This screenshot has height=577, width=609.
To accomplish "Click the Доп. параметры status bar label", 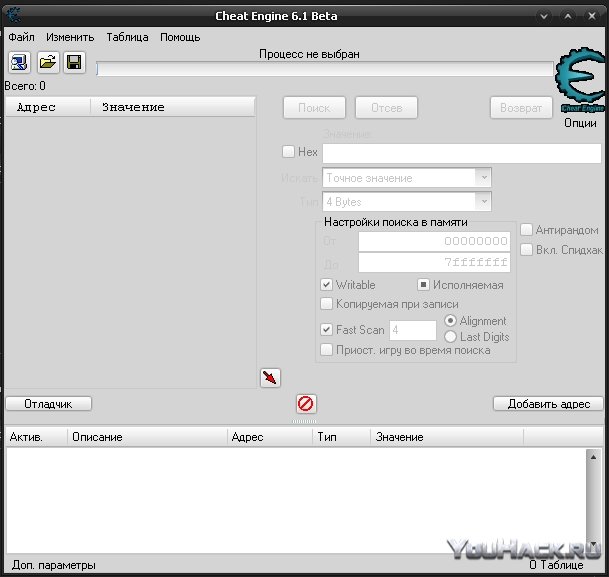I will coord(54,565).
